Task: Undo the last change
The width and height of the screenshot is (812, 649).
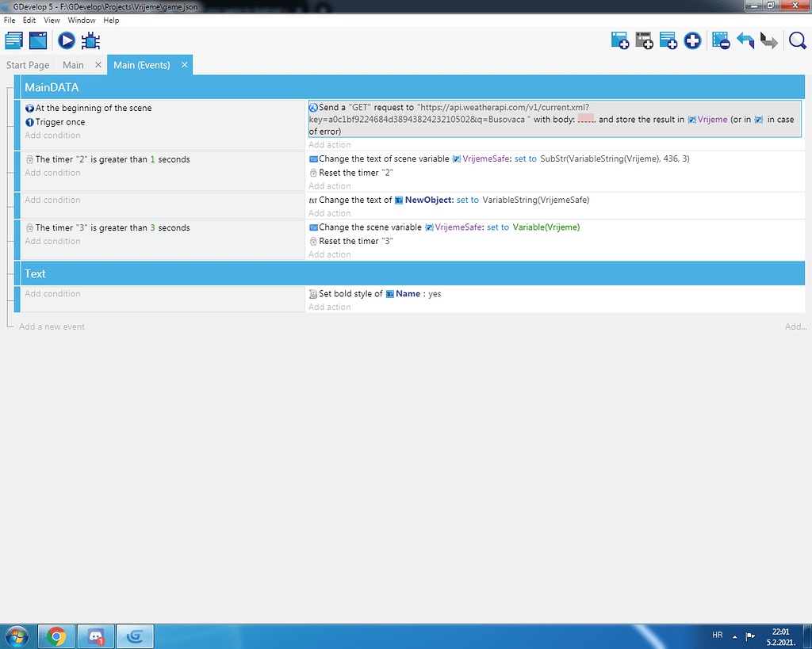Action: pyautogui.click(x=745, y=40)
